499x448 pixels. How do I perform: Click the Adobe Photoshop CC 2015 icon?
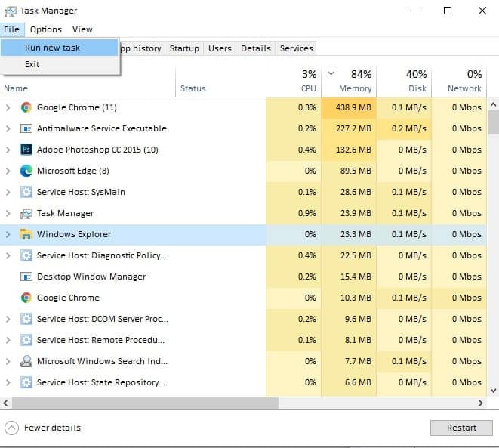[x=26, y=150]
